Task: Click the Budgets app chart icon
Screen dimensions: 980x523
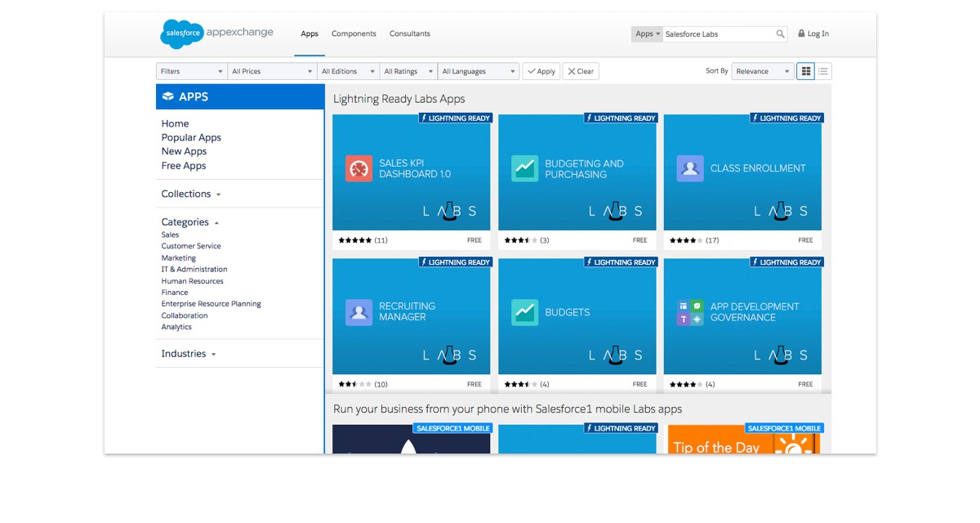Action: (x=524, y=312)
